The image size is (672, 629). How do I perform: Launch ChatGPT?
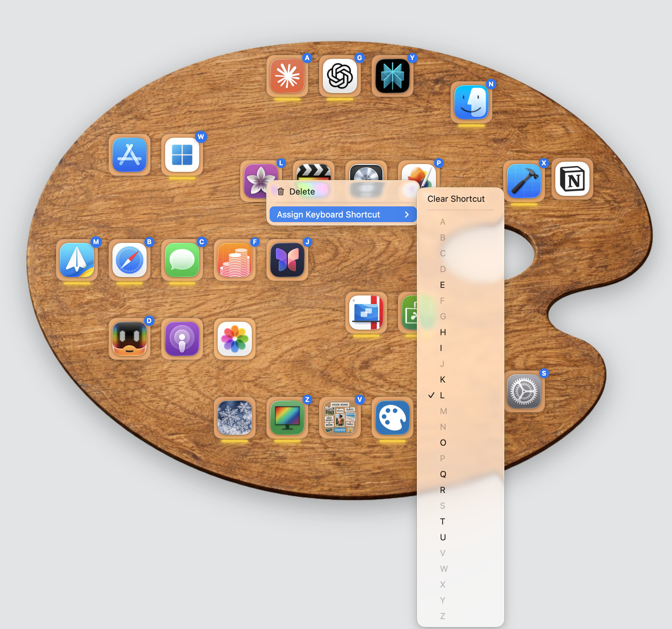340,76
